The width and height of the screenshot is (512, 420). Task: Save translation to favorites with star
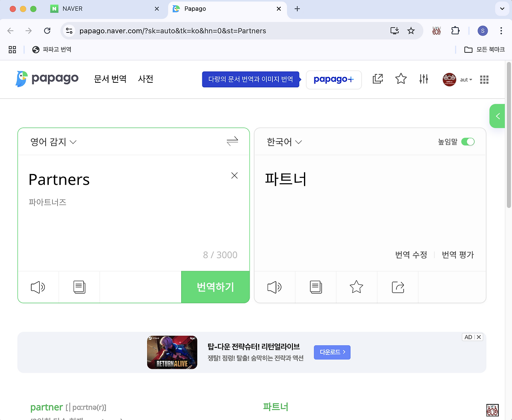click(356, 287)
